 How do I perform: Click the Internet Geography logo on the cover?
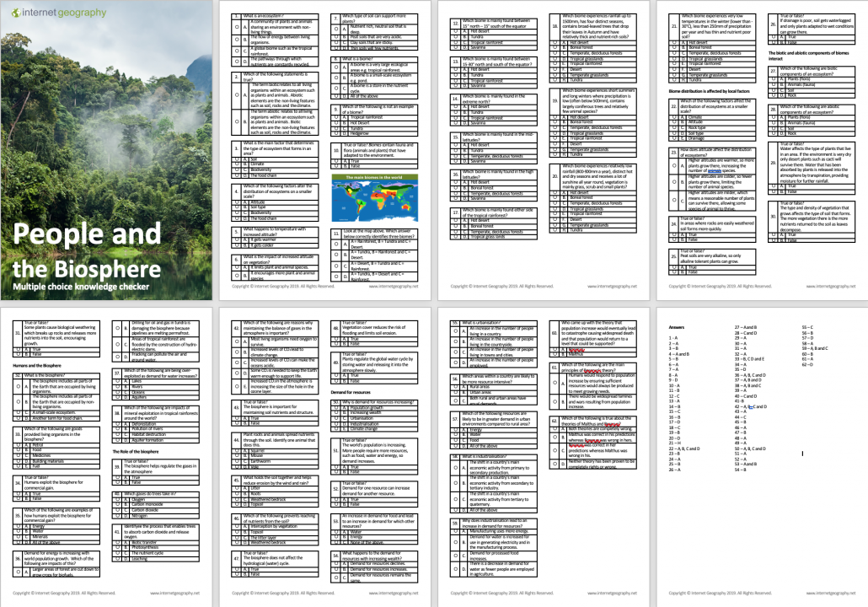coord(59,12)
